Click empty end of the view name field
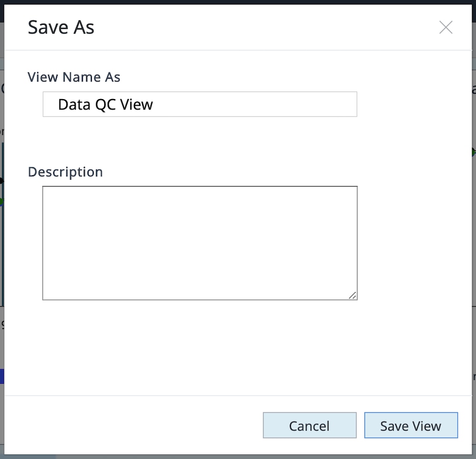The width and height of the screenshot is (476, 459). 286,104
